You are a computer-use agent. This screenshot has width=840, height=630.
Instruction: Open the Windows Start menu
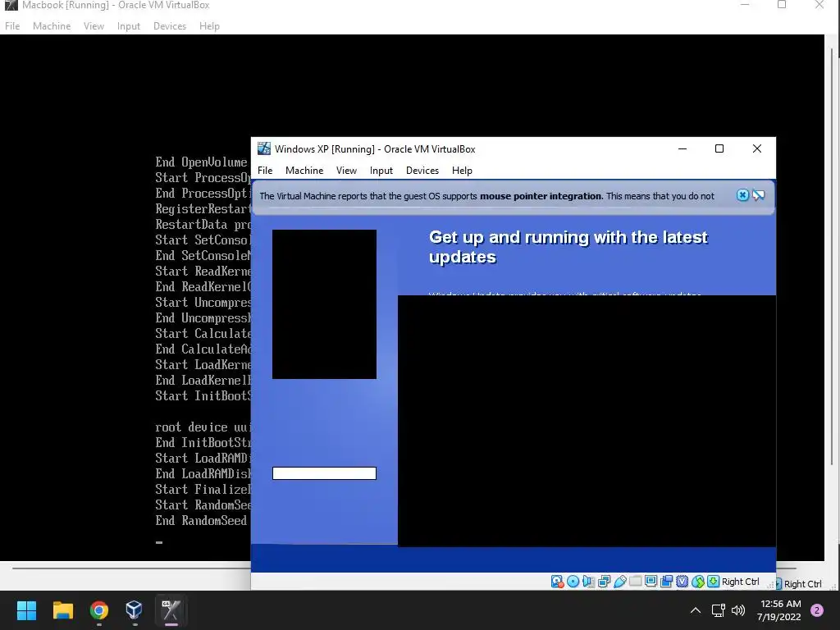pos(26,610)
